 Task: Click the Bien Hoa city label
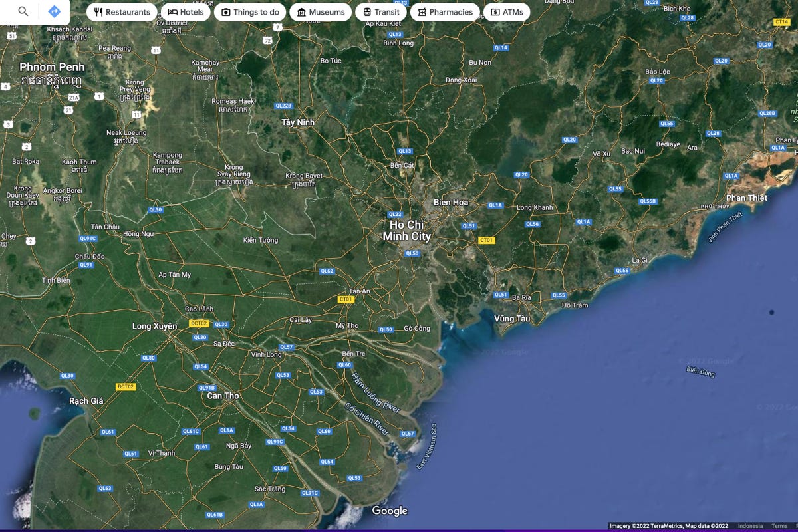(x=451, y=202)
